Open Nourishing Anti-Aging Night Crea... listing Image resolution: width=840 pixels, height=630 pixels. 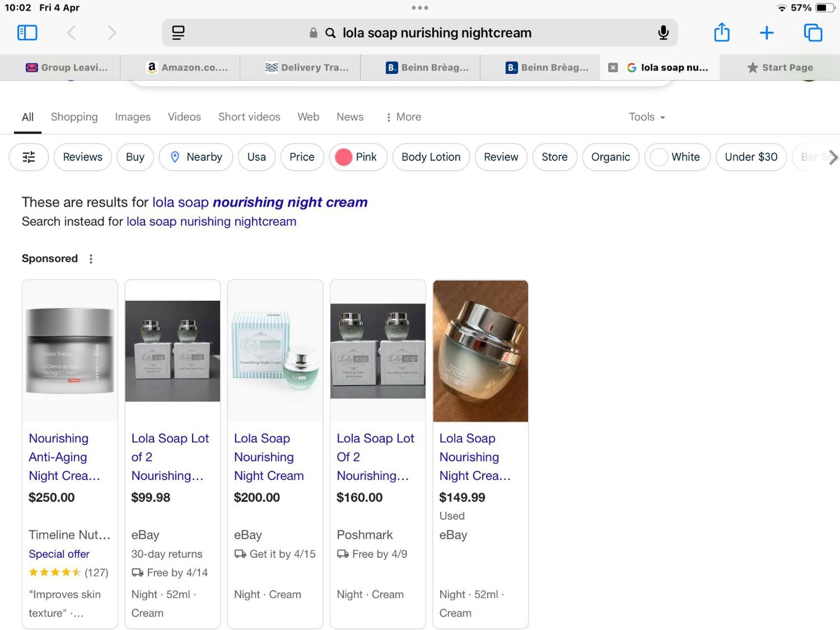pos(64,457)
